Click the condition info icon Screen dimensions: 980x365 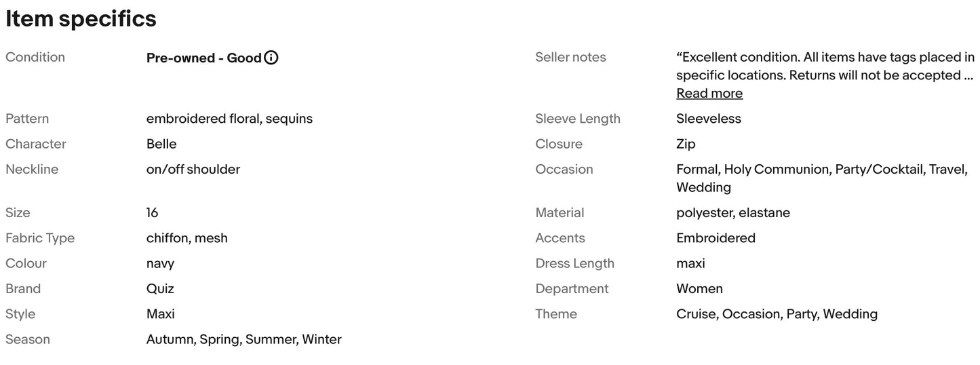[x=271, y=58]
